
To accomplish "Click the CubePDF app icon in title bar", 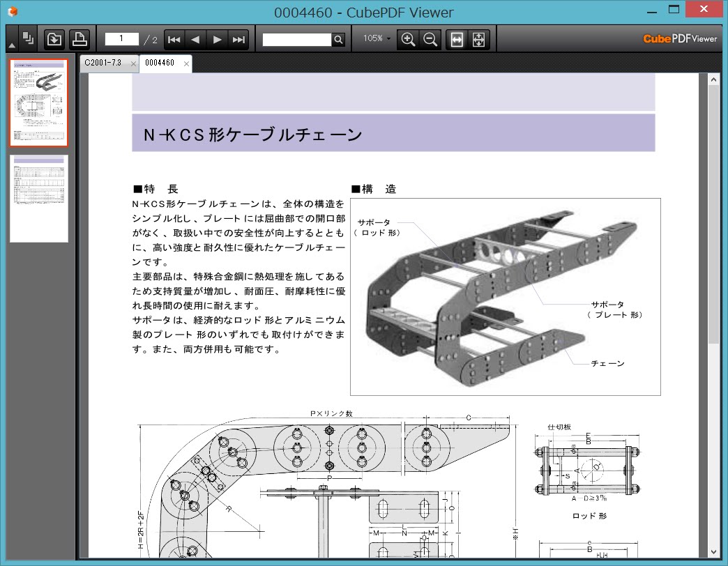I will (13, 11).
